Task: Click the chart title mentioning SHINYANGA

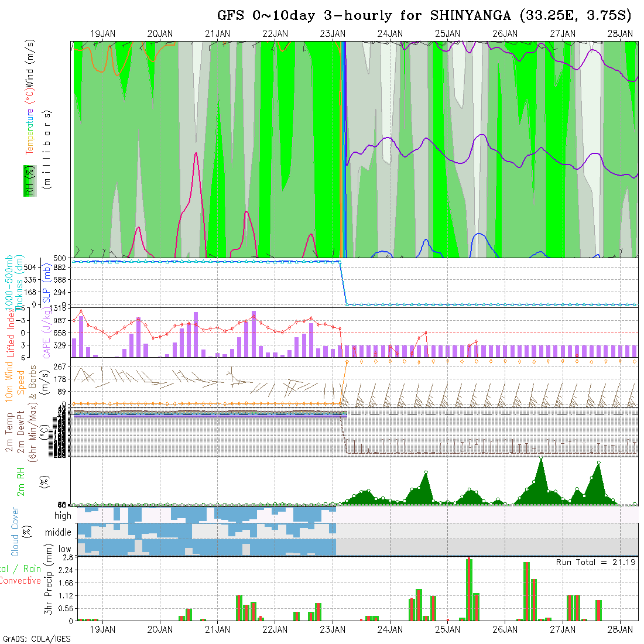Action: coord(426,15)
